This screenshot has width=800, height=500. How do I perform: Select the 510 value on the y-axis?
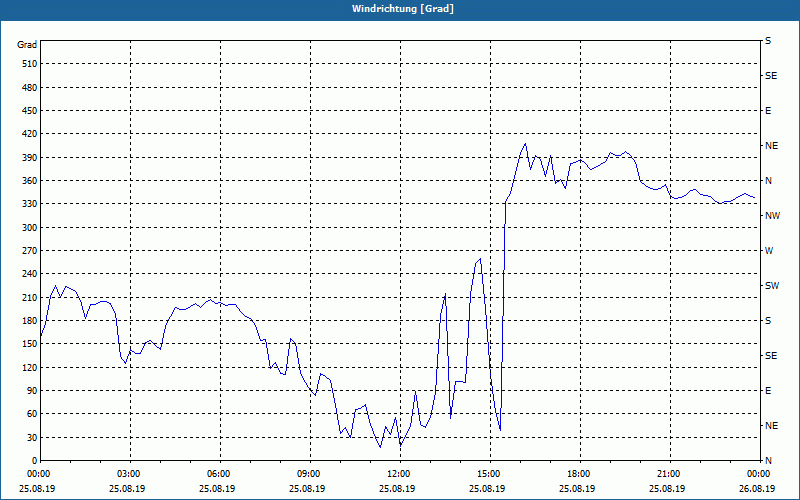click(x=30, y=64)
